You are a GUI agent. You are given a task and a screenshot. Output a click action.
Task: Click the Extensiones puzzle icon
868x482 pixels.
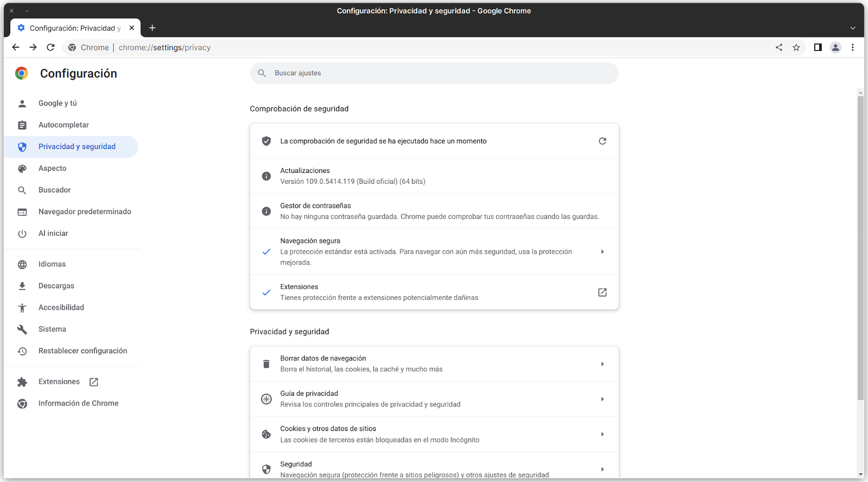click(22, 382)
